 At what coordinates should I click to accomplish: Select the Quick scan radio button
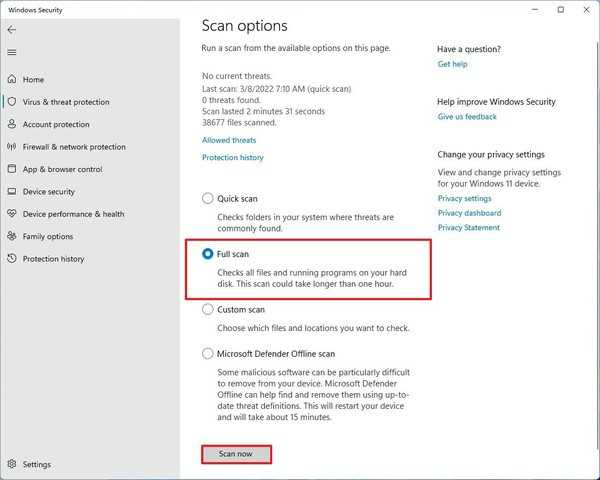click(x=207, y=198)
